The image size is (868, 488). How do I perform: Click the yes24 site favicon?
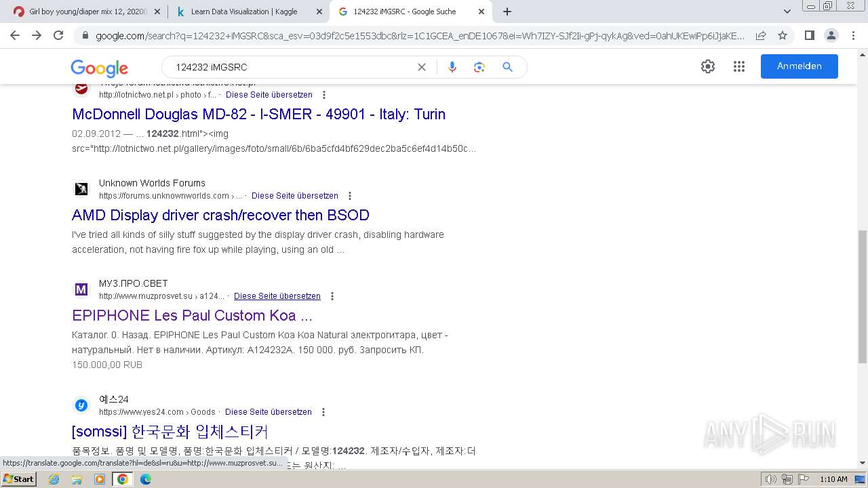(x=81, y=405)
